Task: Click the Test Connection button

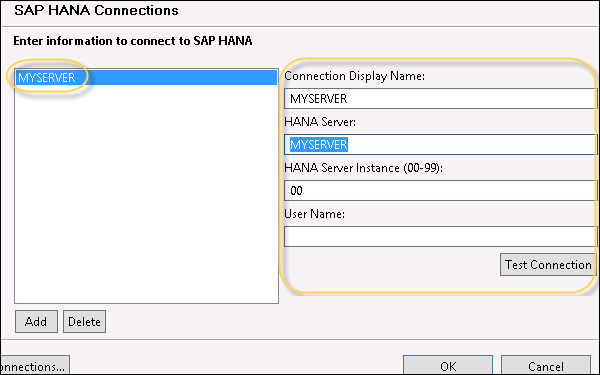Action: click(548, 264)
